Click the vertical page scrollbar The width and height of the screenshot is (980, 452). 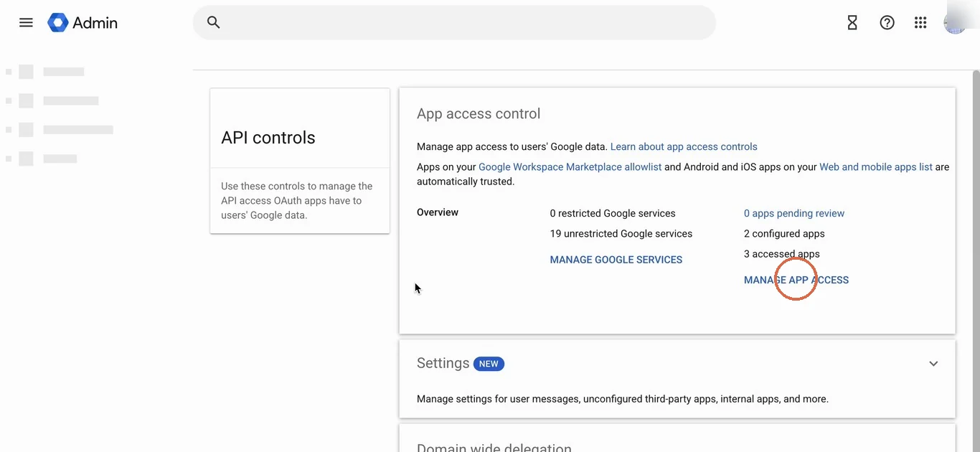(976, 261)
